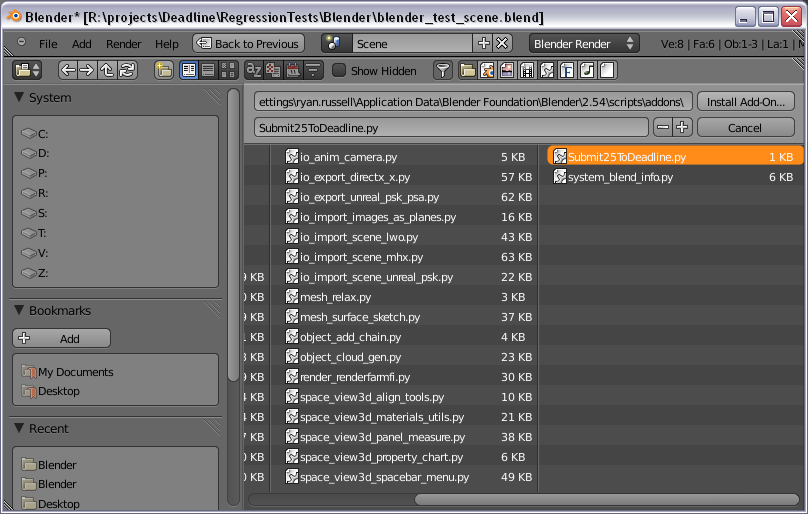Enable the Show Hidden checkbox

[339, 71]
